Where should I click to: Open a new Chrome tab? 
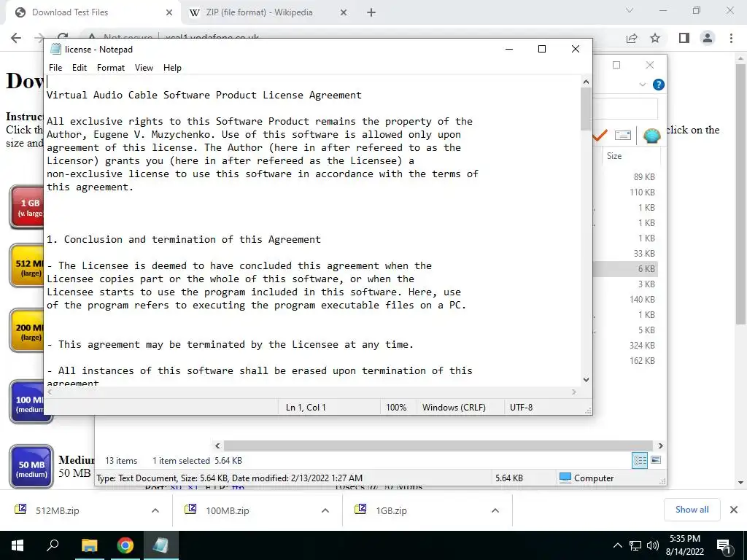(x=371, y=13)
